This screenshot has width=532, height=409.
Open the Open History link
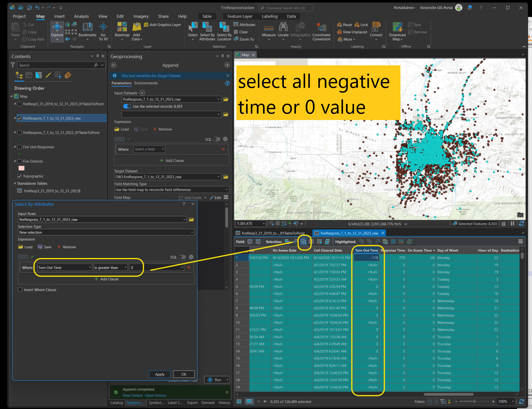click(155, 395)
